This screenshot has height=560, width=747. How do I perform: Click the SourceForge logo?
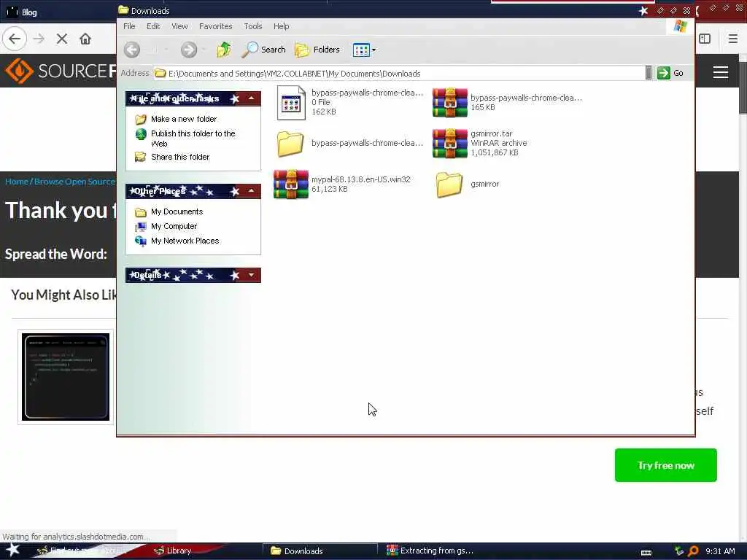[x=60, y=71]
